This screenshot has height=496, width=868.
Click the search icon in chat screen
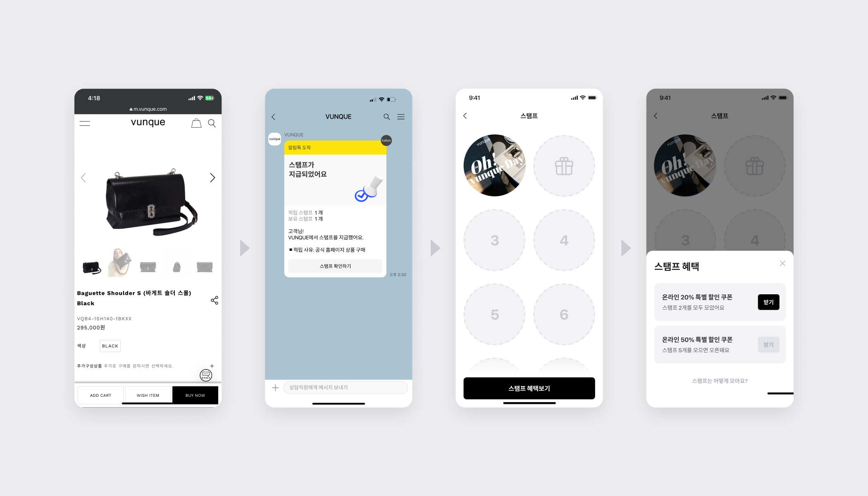pyautogui.click(x=387, y=117)
